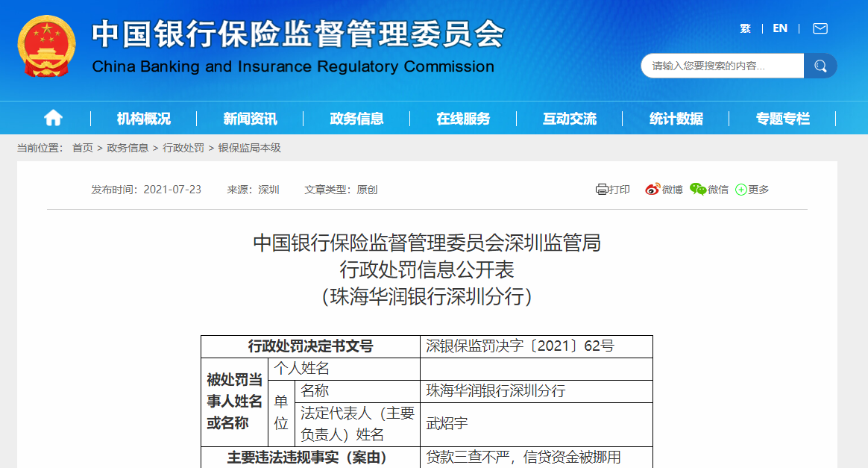Viewport: 868px width, 468px height.
Task: Click the CBIRC national emblem logo
Action: 46,46
